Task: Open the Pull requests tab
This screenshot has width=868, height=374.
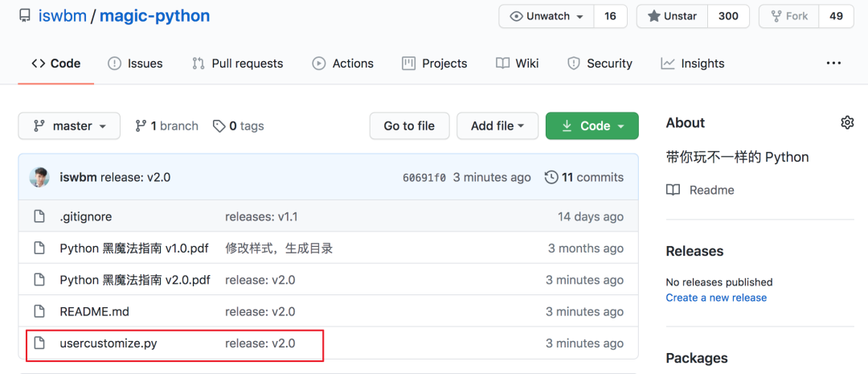Action: 237,64
